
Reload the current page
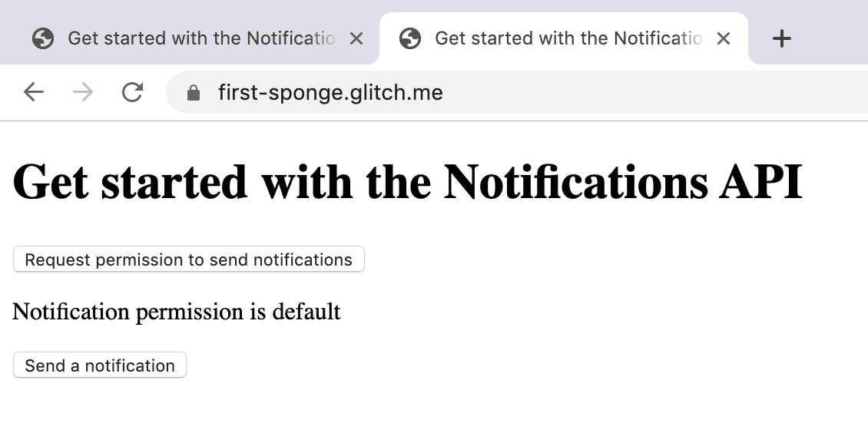[133, 93]
